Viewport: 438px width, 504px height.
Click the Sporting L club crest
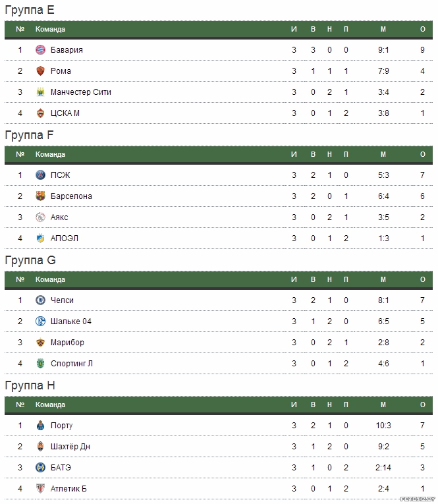[x=40, y=364]
